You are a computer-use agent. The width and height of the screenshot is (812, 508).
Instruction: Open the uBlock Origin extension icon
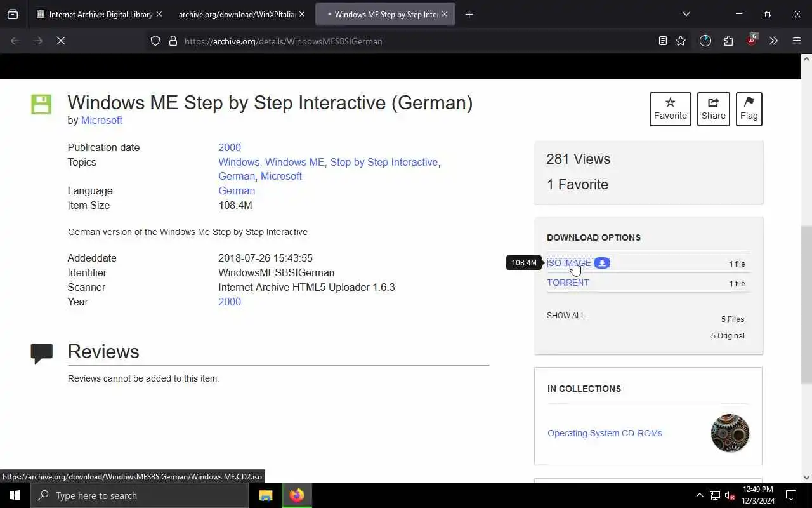751,41
